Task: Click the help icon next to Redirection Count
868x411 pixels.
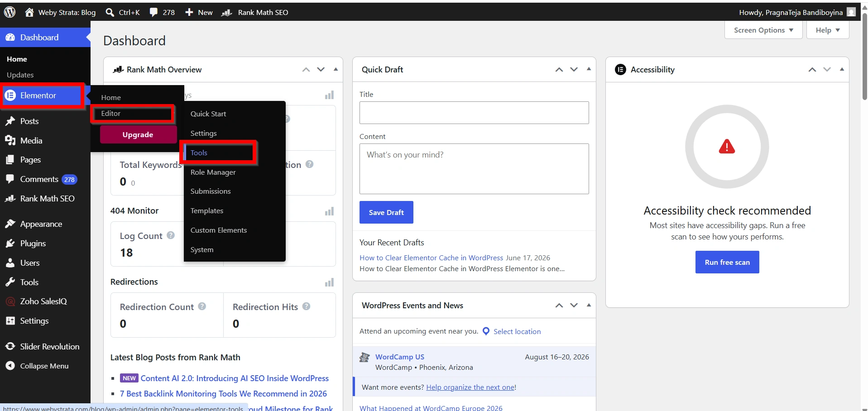Action: click(x=202, y=306)
